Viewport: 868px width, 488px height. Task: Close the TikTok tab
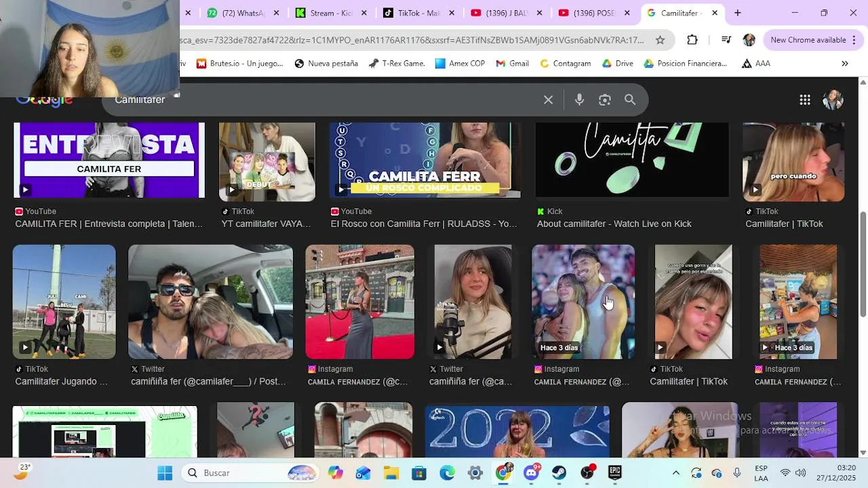452,13
